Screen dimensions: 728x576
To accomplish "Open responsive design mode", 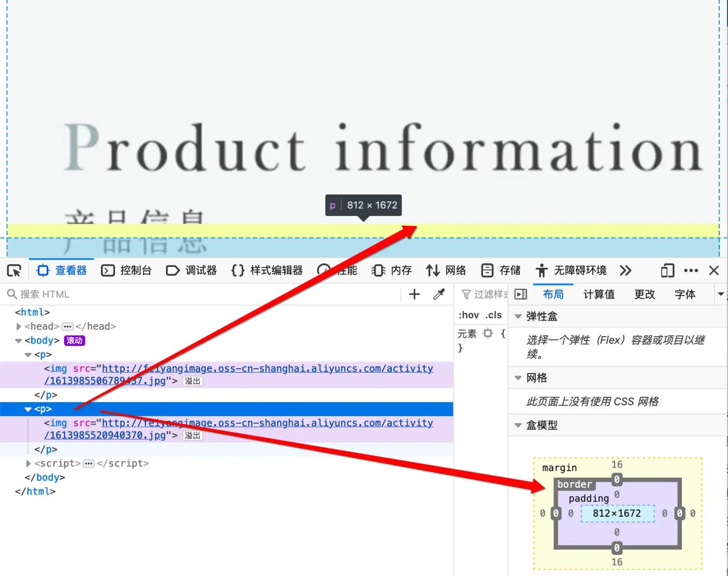I will pyautogui.click(x=667, y=271).
